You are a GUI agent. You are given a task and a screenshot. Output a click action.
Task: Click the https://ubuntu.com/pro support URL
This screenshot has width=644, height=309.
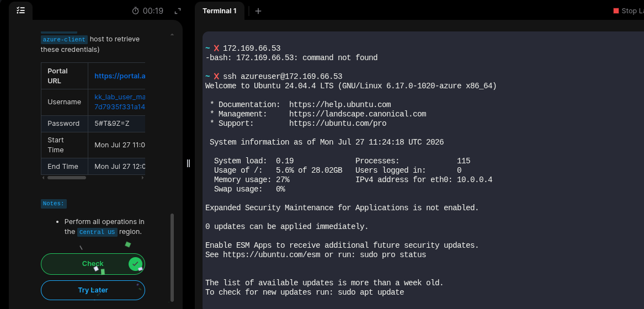(338, 123)
